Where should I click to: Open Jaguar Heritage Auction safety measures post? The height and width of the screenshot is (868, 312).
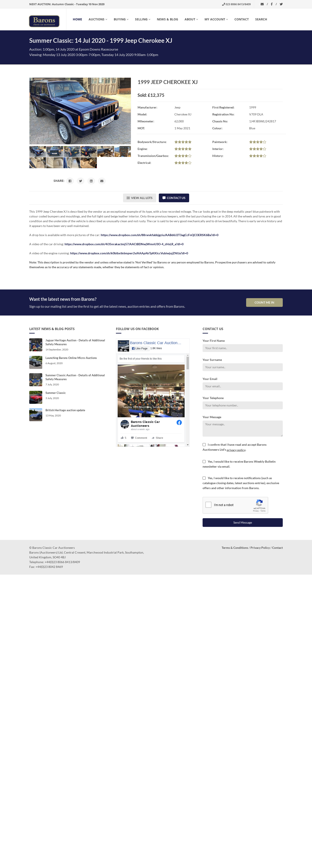click(x=75, y=342)
